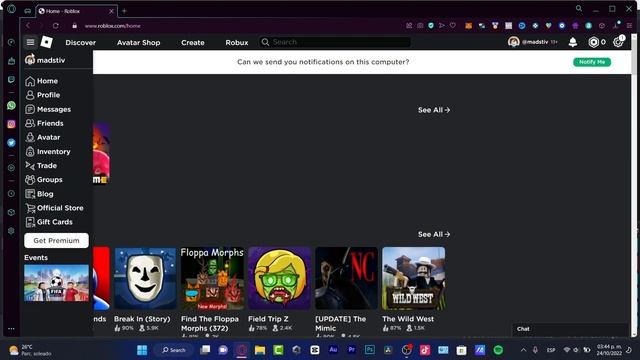The image size is (640, 360).
Task: Click the Roblox search field
Action: 335,42
